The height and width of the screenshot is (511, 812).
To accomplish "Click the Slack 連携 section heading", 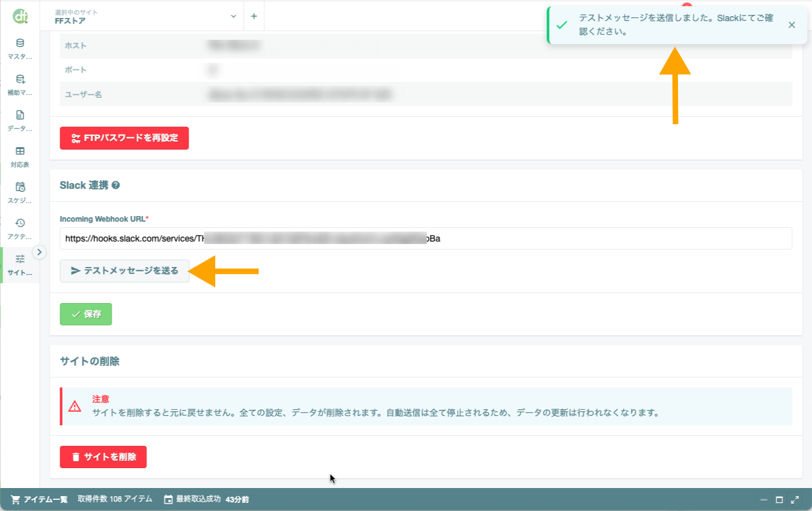I will pyautogui.click(x=84, y=185).
